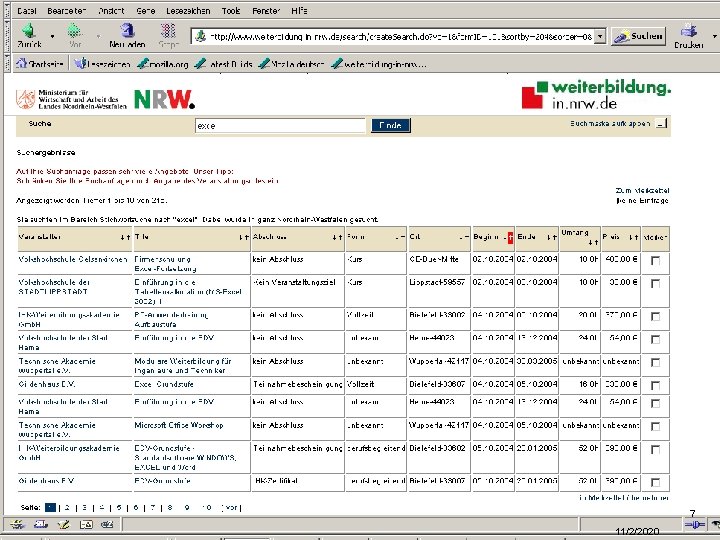Image resolution: width=720 pixels, height=540 pixels.
Task: Sort by Titel column arrows
Action: coord(244,237)
